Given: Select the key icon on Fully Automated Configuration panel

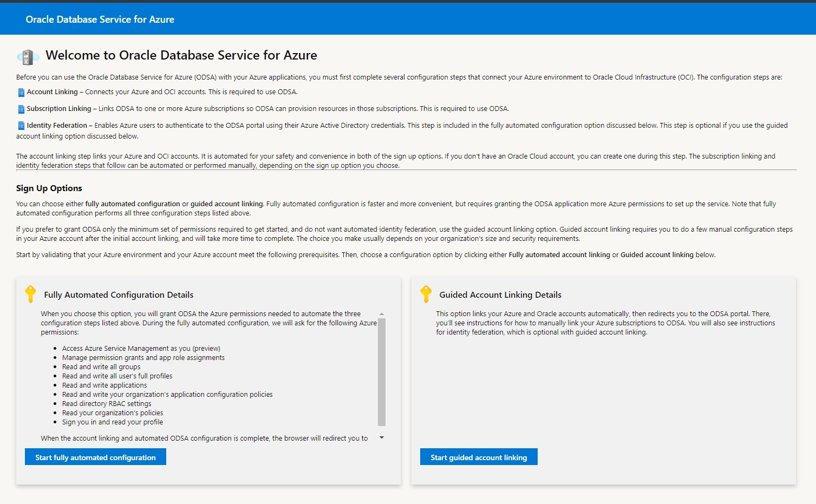Looking at the screenshot, I should [30, 294].
